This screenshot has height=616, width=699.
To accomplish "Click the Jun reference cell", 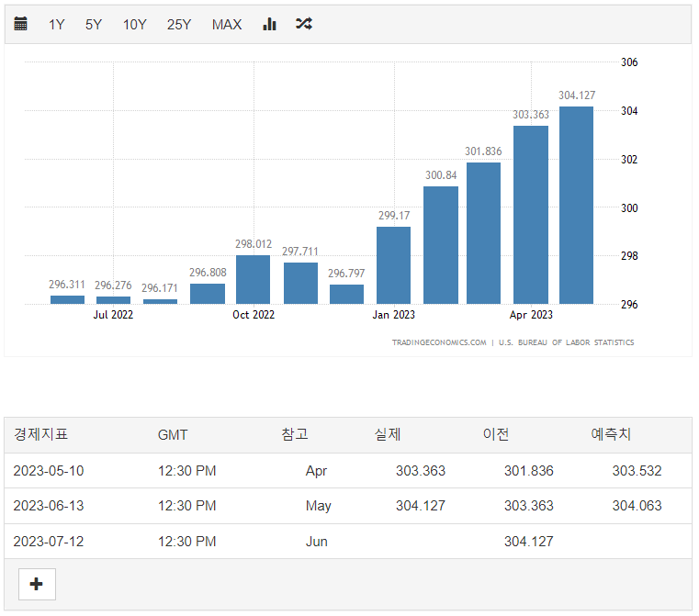I will 317,542.
